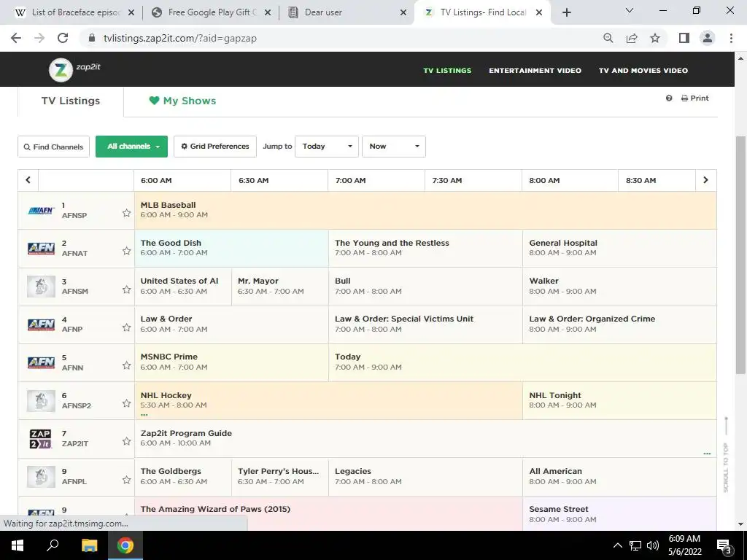This screenshot has height=560, width=747.
Task: Click the address bar URL
Action: pos(180,38)
